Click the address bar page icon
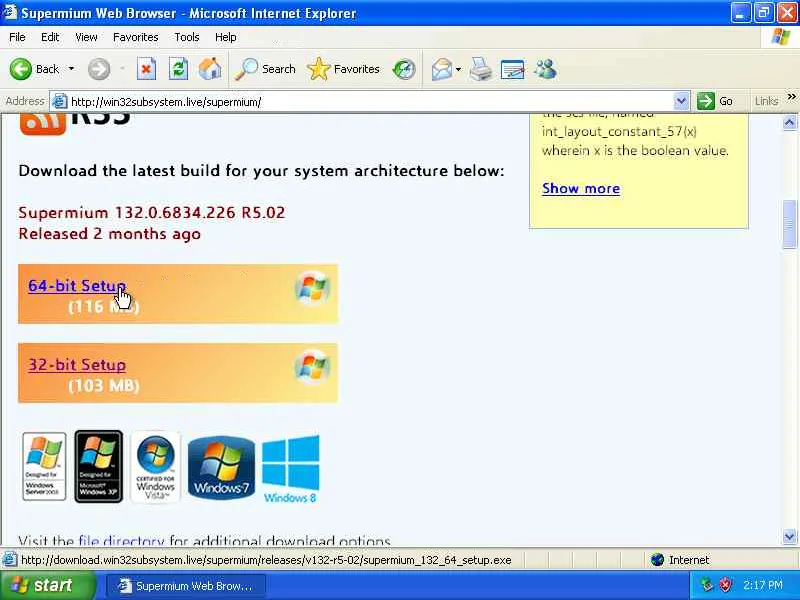Viewport: 800px width, 600px height. [60, 102]
